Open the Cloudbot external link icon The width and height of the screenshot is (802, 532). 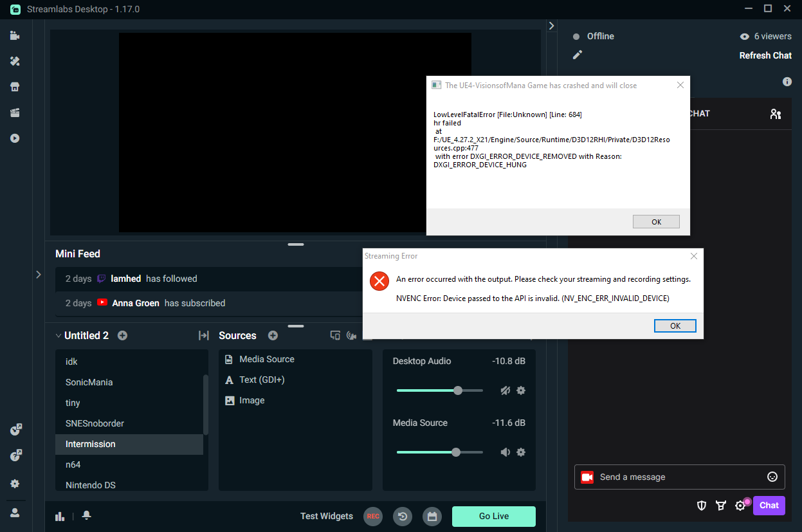[x=16, y=456]
